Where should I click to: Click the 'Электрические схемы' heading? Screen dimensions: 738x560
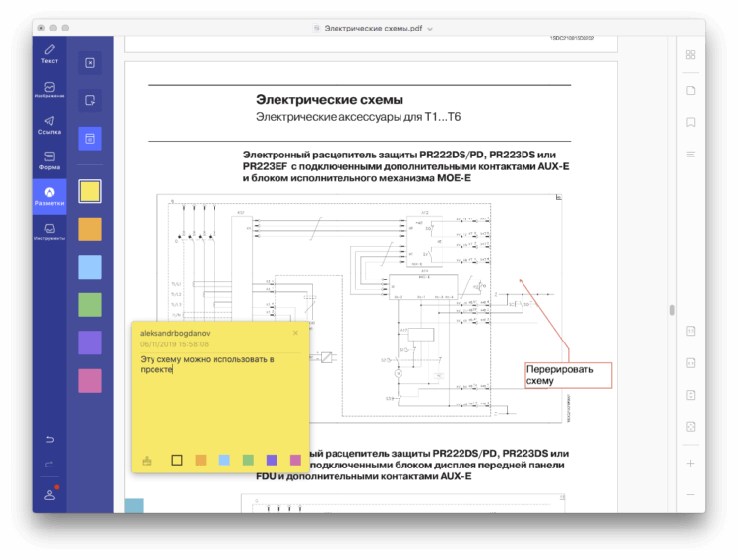point(330,99)
